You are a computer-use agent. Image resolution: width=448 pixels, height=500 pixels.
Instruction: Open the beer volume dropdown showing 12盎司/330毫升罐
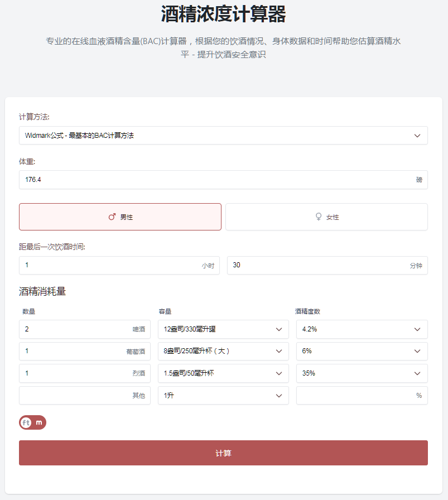click(x=223, y=329)
